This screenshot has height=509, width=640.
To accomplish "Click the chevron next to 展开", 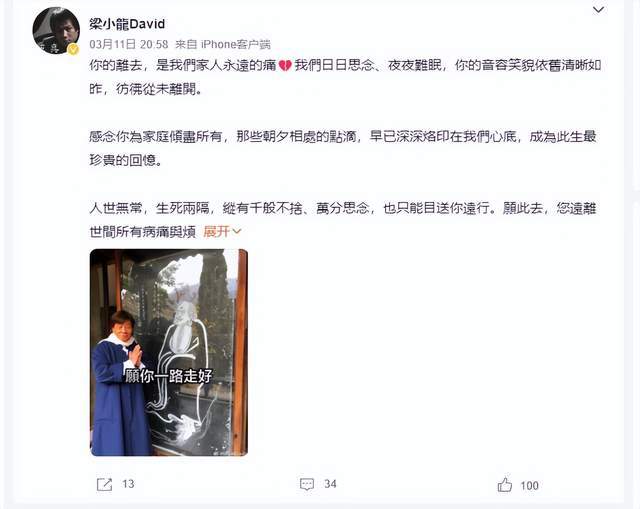I will (x=237, y=232).
